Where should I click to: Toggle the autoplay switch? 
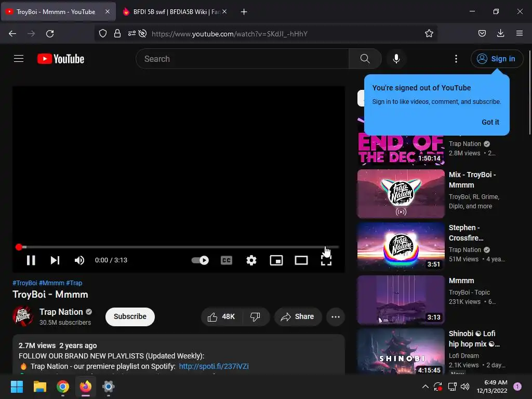coord(200,260)
